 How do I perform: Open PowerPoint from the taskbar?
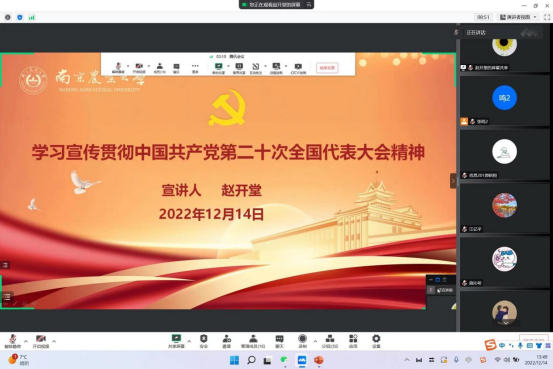click(318, 360)
